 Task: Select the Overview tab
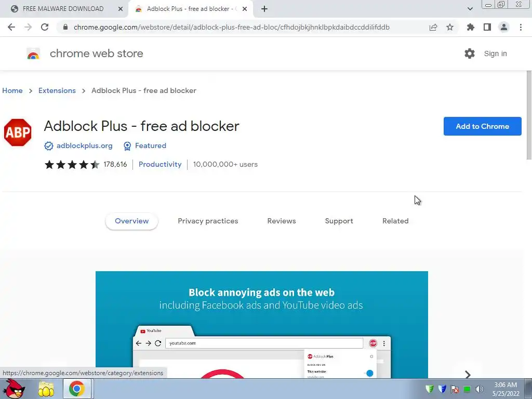coord(131,221)
